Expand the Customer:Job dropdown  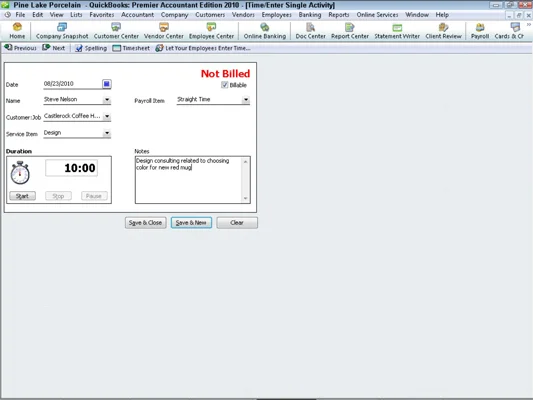107,116
